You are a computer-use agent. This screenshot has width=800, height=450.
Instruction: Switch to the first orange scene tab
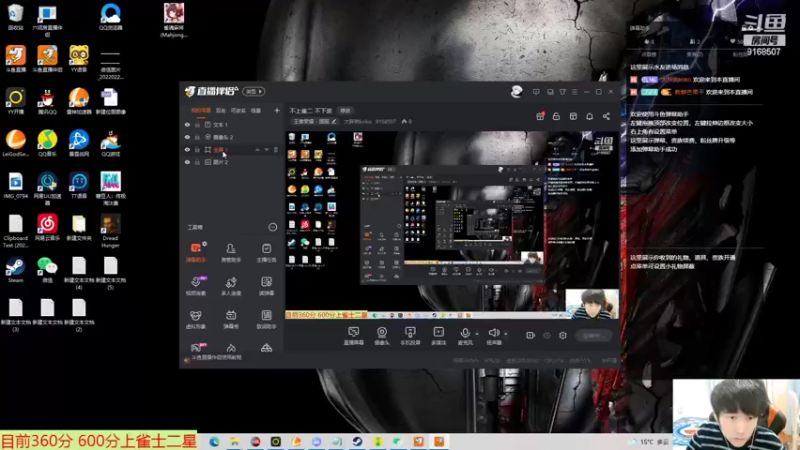pyautogui.click(x=201, y=110)
